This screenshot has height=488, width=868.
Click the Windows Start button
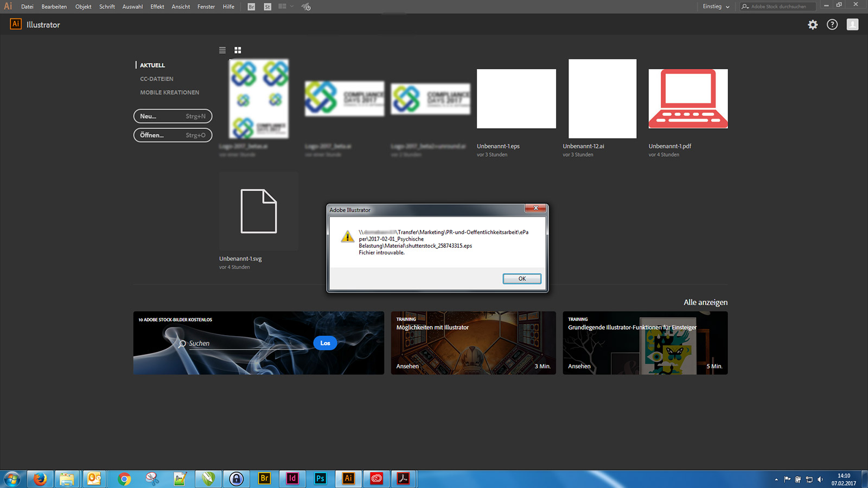(12, 479)
